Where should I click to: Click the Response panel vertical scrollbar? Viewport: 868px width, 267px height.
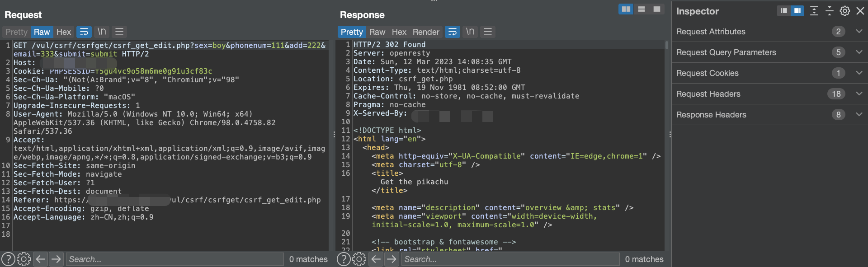(666, 45)
